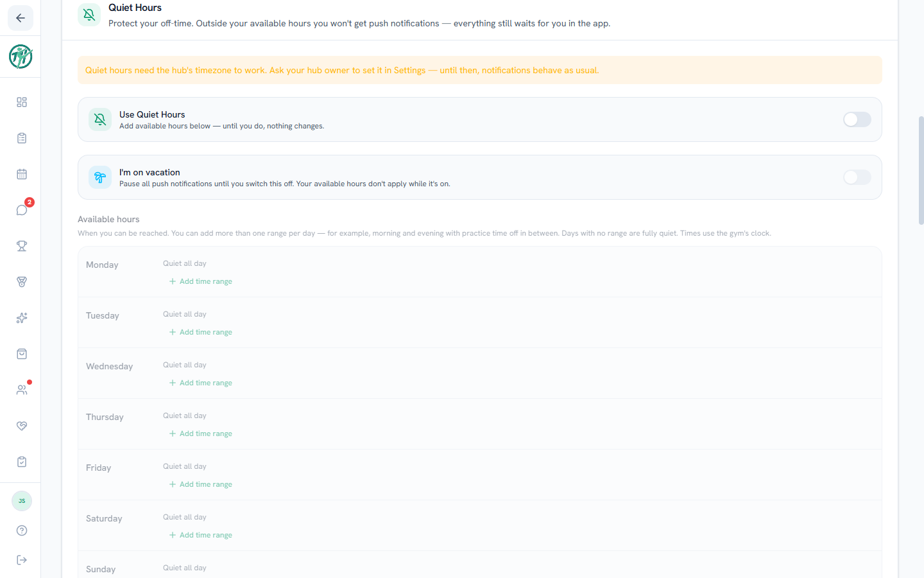Select the Monday row label
924x578 pixels.
(102, 265)
